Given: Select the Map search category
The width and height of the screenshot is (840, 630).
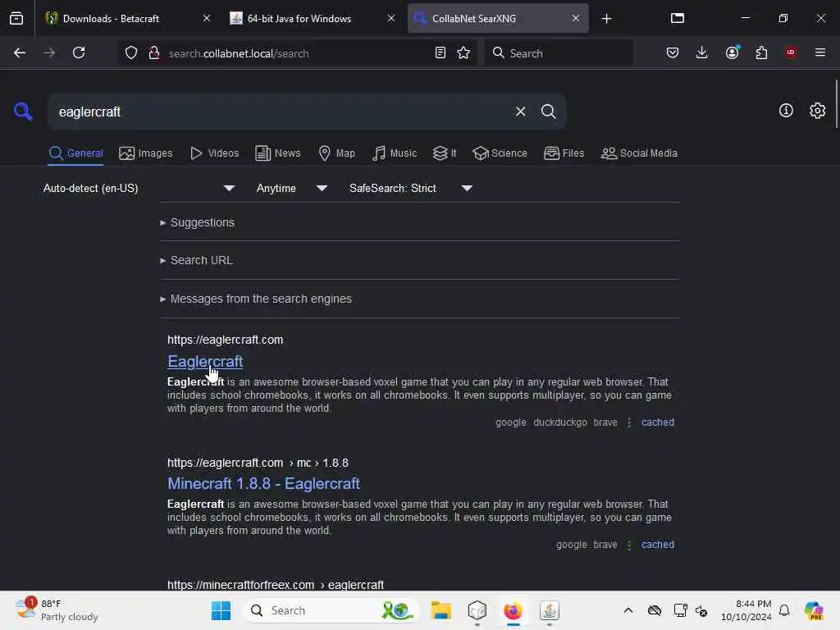Looking at the screenshot, I should pos(336,153).
